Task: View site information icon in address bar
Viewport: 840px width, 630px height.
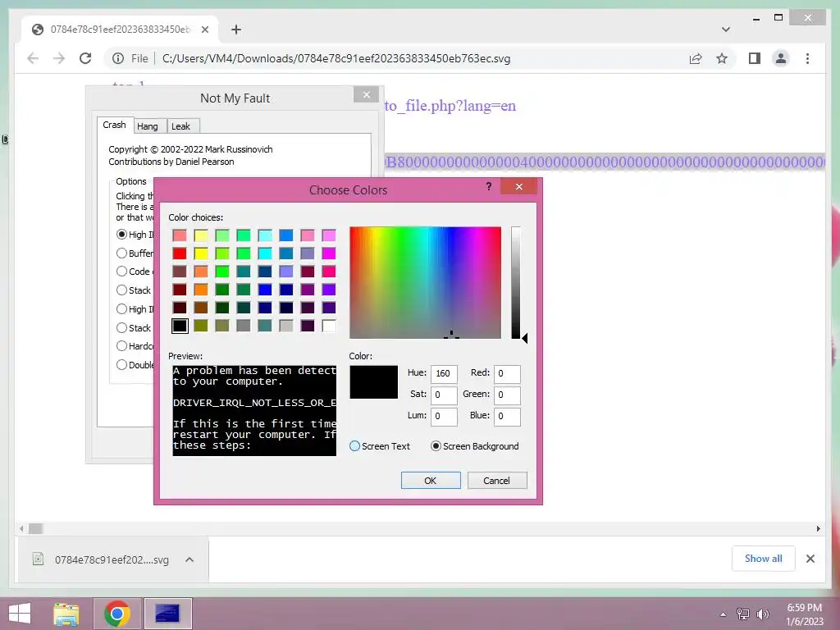Action: pos(118,58)
